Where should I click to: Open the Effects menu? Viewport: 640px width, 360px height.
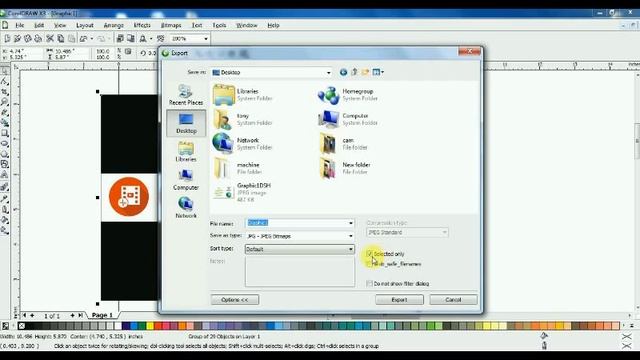142,25
